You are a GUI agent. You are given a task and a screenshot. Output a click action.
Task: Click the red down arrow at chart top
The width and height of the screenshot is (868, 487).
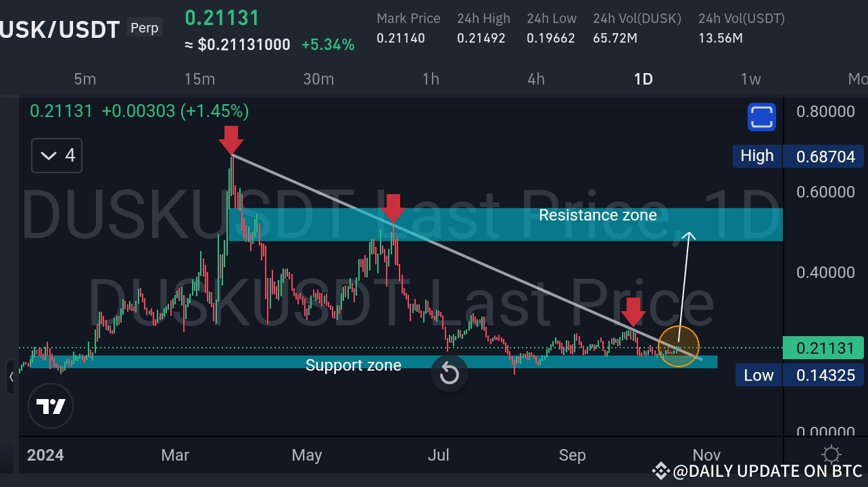(231, 141)
